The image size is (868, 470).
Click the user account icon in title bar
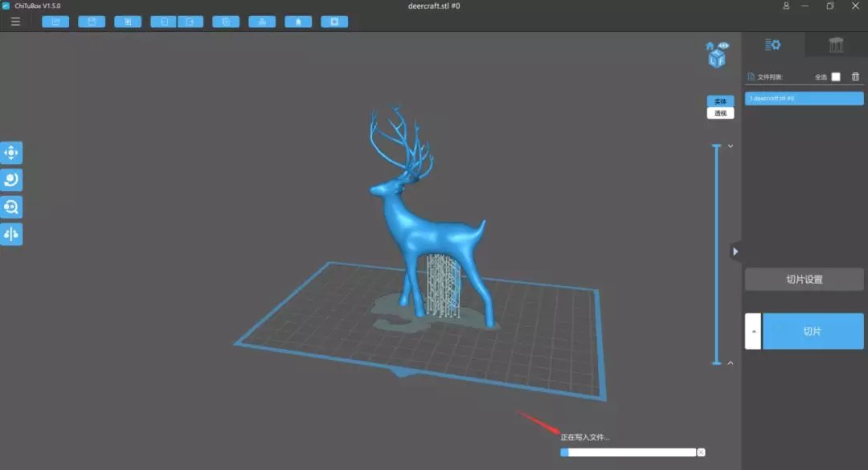point(786,6)
